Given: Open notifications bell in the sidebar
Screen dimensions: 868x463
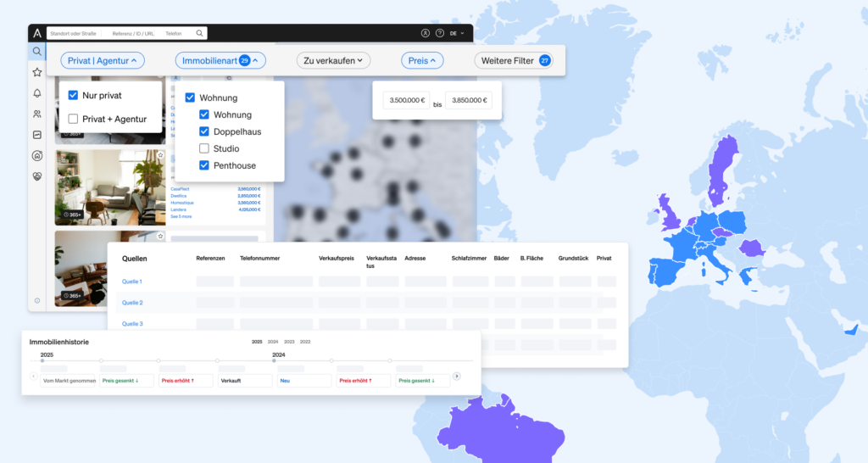Looking at the screenshot, I should tap(37, 93).
